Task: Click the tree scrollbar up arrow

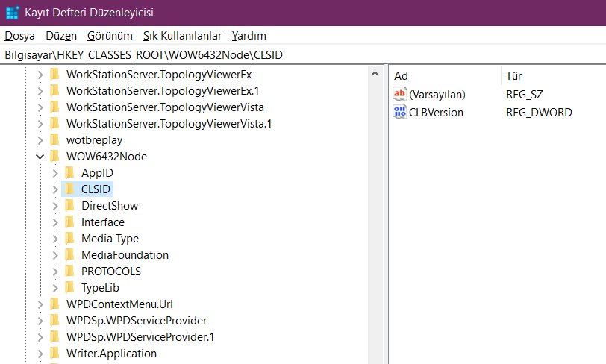Action: pos(375,74)
